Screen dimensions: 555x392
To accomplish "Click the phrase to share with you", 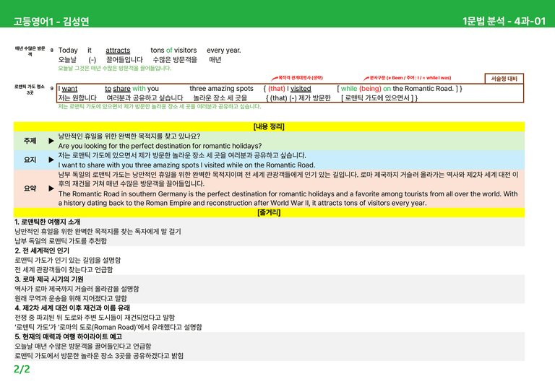I will [132, 88].
